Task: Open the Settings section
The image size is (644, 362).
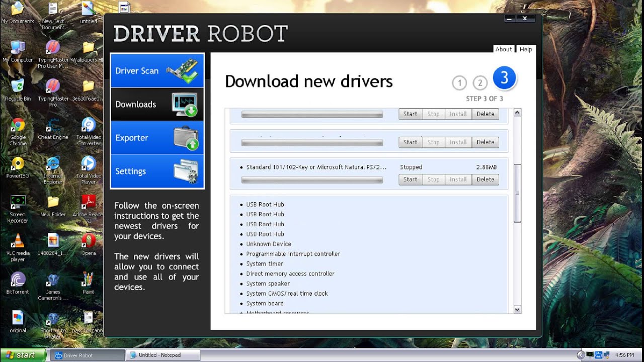Action: pos(157,171)
